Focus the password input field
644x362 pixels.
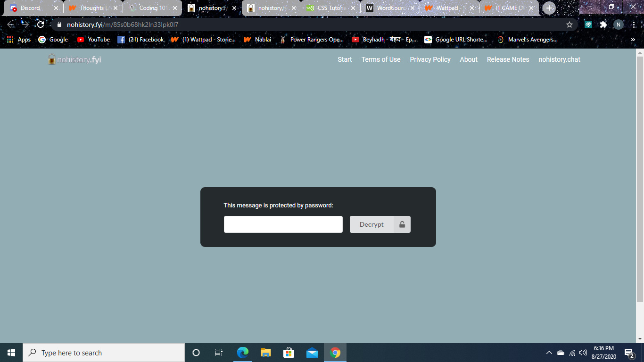283,224
